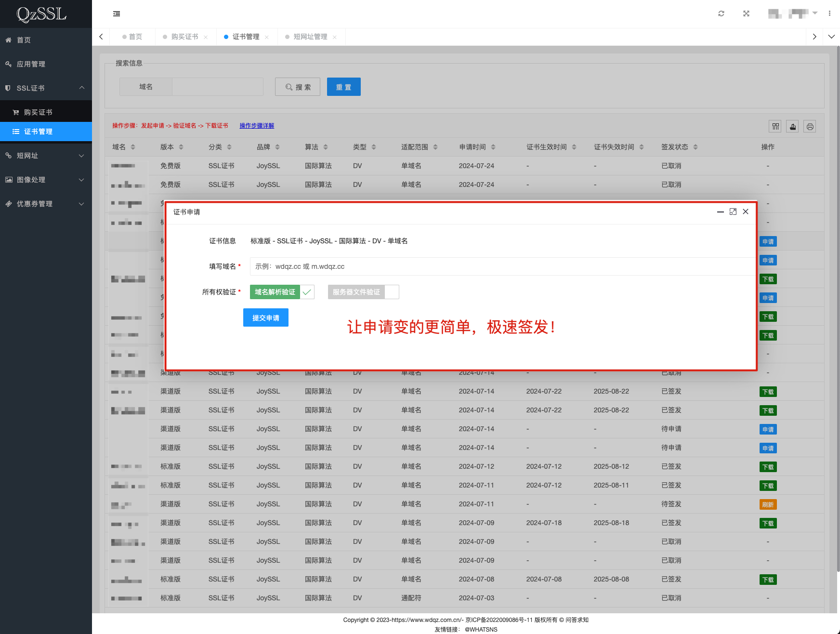Click the export table icon
This screenshot has height=634, width=840.
792,126
